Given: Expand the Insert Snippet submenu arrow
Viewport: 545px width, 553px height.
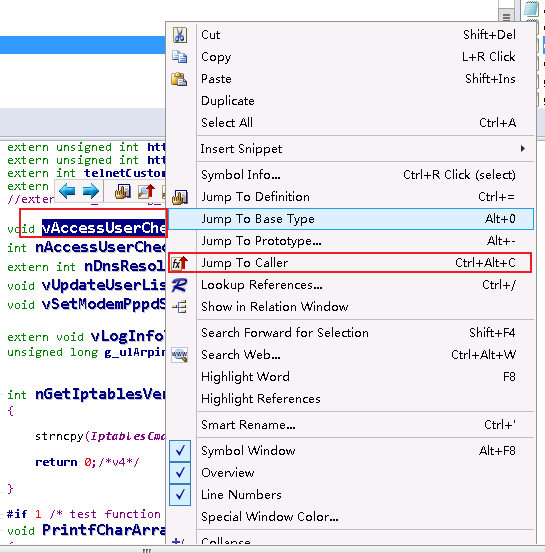Looking at the screenshot, I should click(x=523, y=149).
